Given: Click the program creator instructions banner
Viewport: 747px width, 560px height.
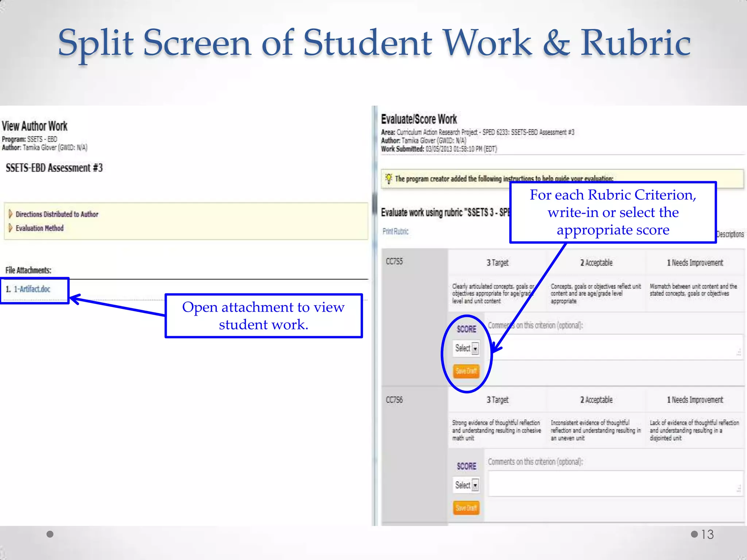Looking at the screenshot, I should coord(562,179).
